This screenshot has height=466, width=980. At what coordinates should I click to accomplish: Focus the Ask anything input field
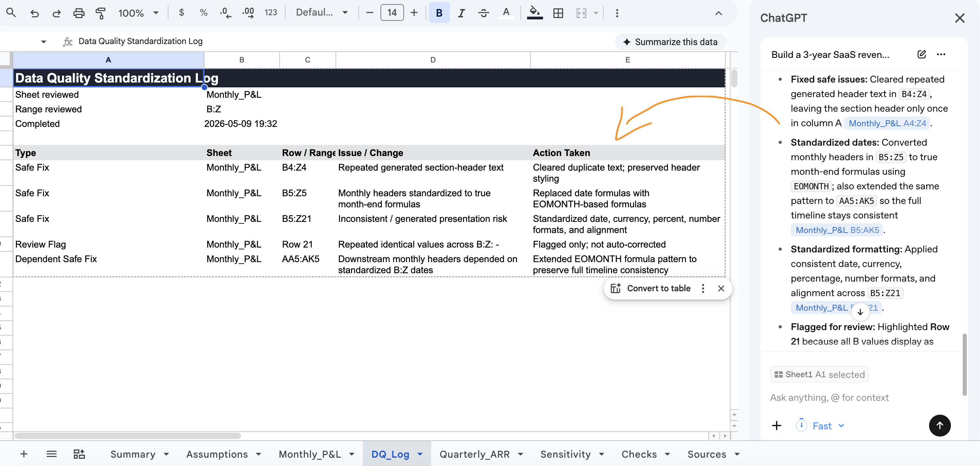point(829,397)
